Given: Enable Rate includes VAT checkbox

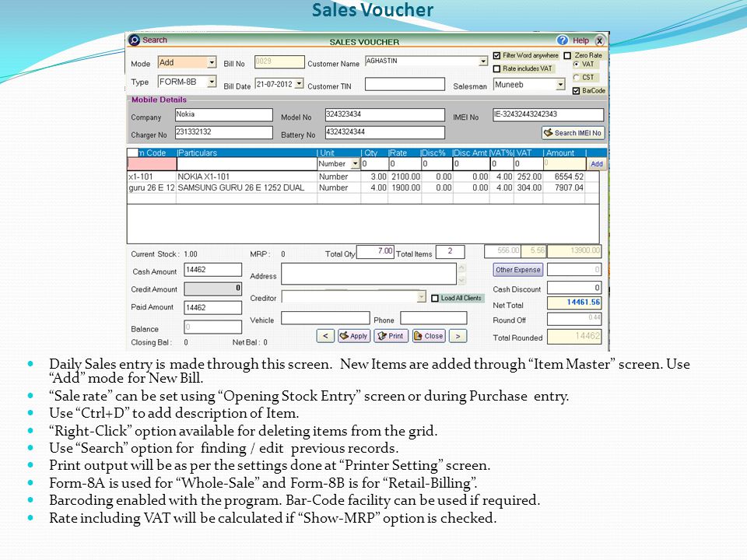Looking at the screenshot, I should pos(497,69).
